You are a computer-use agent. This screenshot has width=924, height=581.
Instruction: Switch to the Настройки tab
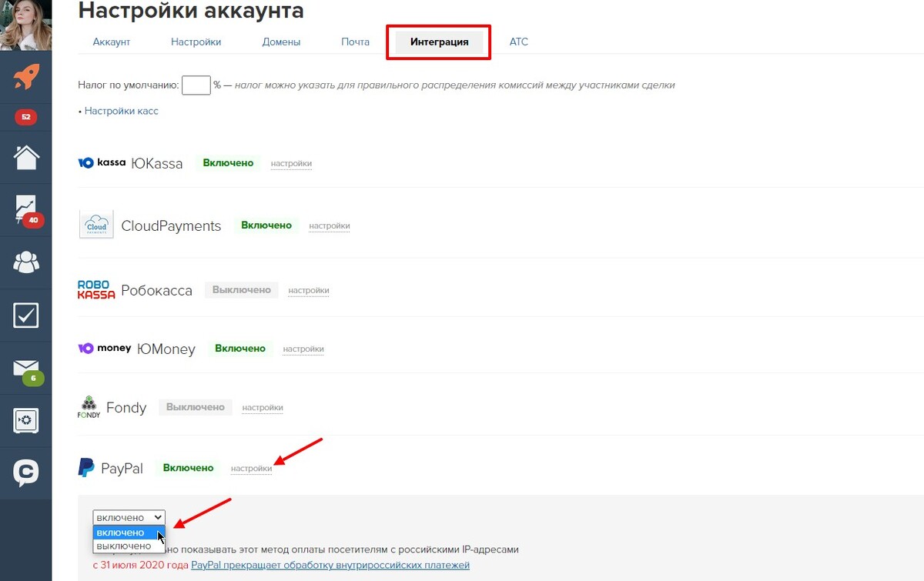point(196,42)
